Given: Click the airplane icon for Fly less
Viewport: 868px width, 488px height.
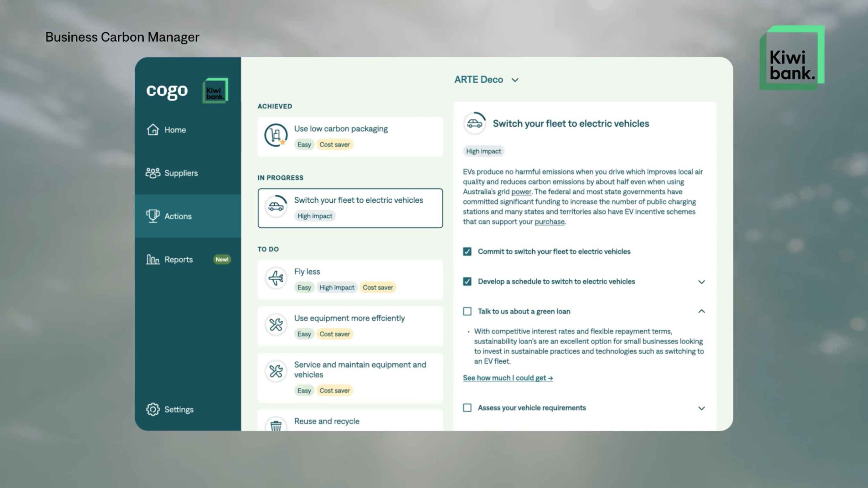Looking at the screenshot, I should [x=276, y=278].
